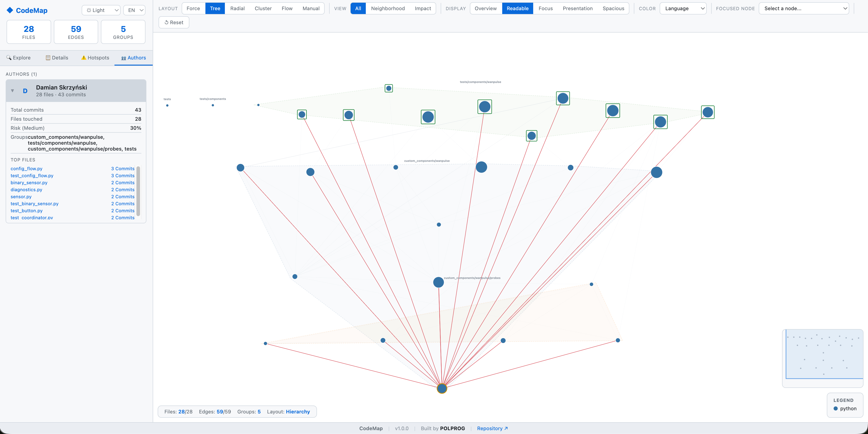Click Damian Skrzyński's avatar badge
Screen dimensions: 868x434
point(25,91)
